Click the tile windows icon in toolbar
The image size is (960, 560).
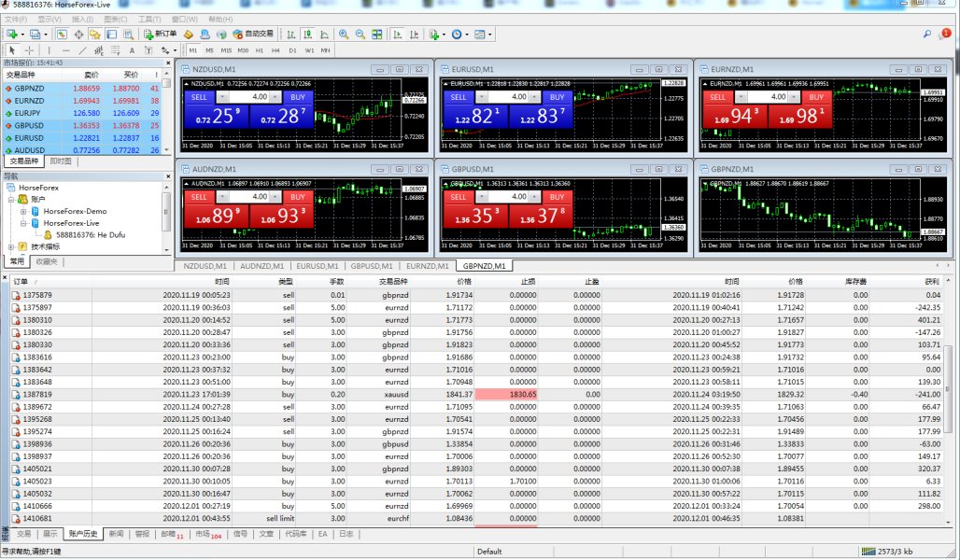tap(376, 35)
